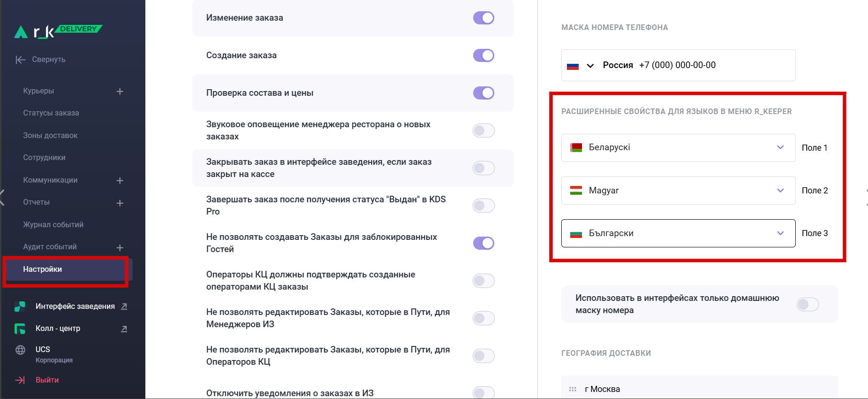Image resolution: width=868 pixels, height=399 pixels.
Task: Open Журнал событий in the sidebar
Action: coord(53,225)
